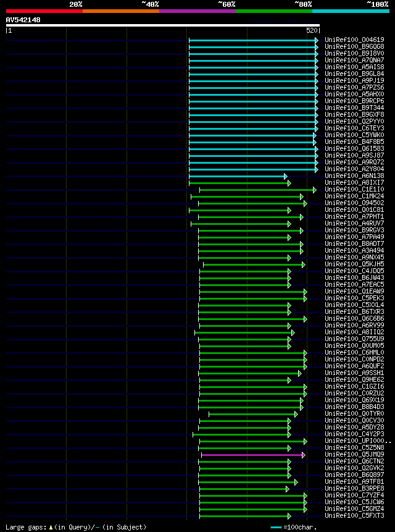Select the UniRef100_Q6C6B6 label
This screenshot has height=532, width=395.
coord(354,318)
